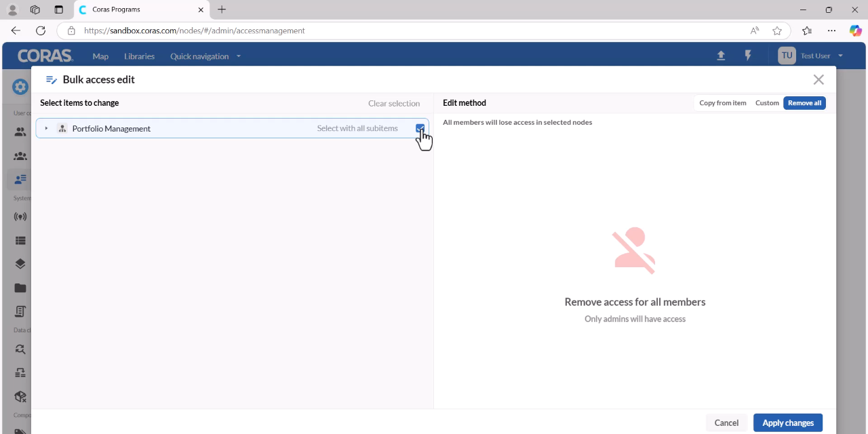The height and width of the screenshot is (434, 868).
Task: Open browser workspaces icon
Action: [x=35, y=9]
